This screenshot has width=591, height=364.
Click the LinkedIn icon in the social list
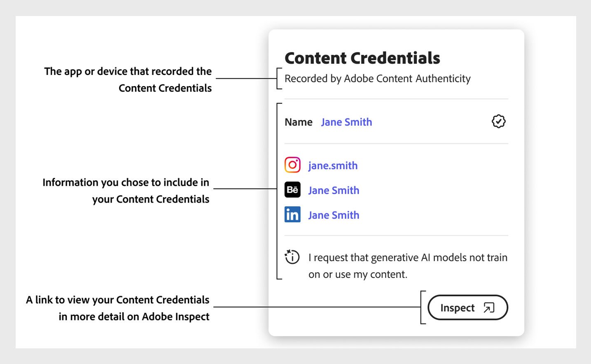[x=292, y=215]
